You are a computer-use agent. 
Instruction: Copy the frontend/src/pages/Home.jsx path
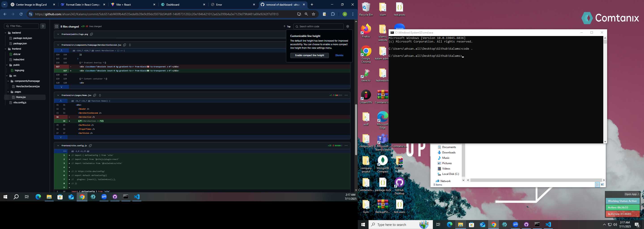pyautogui.click(x=95, y=95)
